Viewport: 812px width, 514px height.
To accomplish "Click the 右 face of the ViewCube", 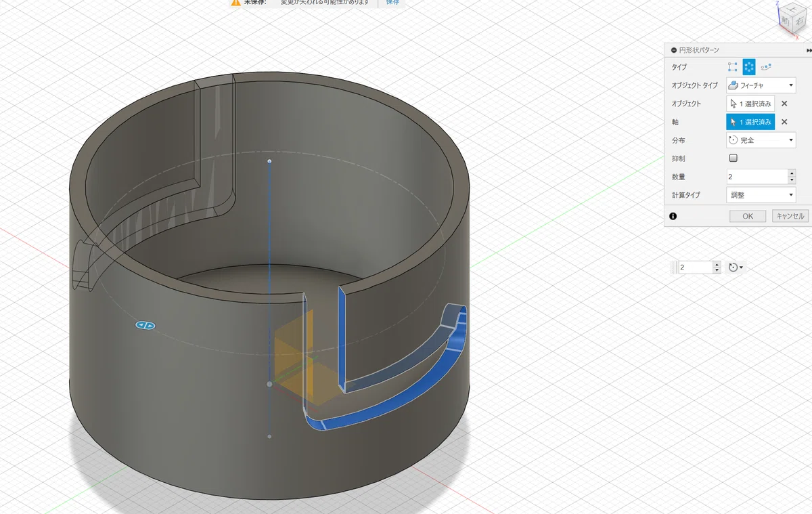I will click(x=798, y=20).
